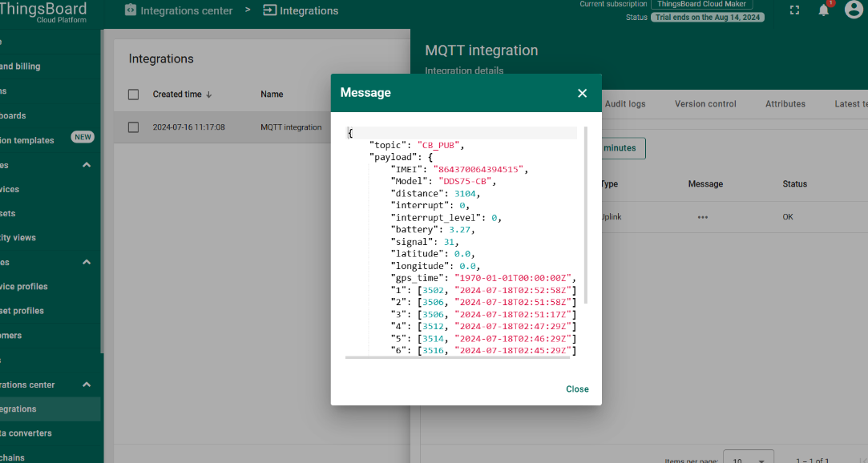Click the Integrations center breadcrumb text
868x463 pixels.
(x=187, y=10)
